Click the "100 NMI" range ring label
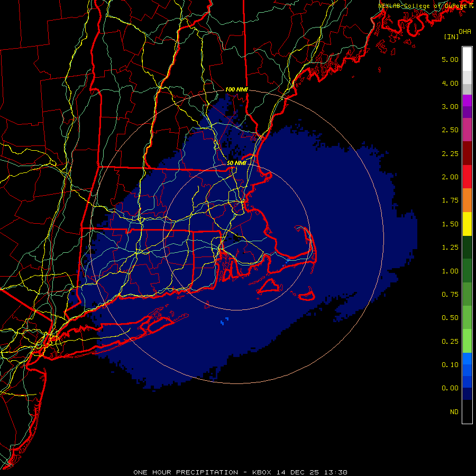The height and width of the screenshot is (476, 476). click(236, 89)
